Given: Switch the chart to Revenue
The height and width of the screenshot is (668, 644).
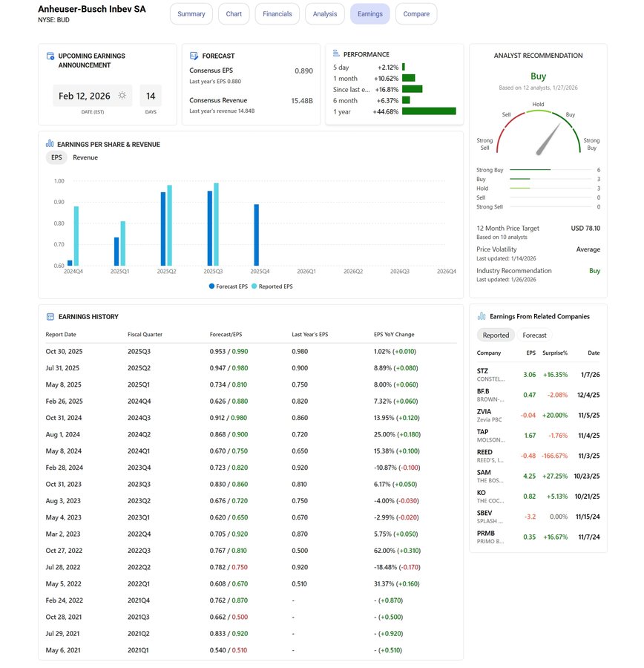Looking at the screenshot, I should click(x=85, y=157).
